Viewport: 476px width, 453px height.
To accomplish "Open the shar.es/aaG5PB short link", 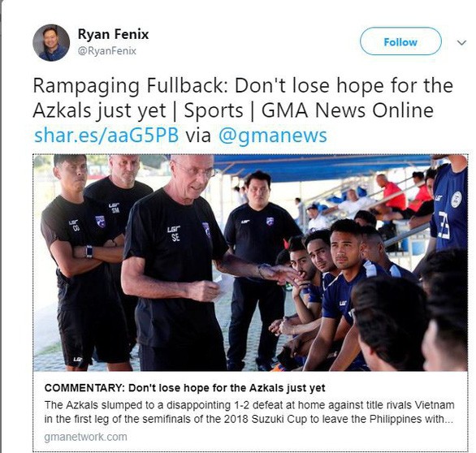I will pos(106,135).
